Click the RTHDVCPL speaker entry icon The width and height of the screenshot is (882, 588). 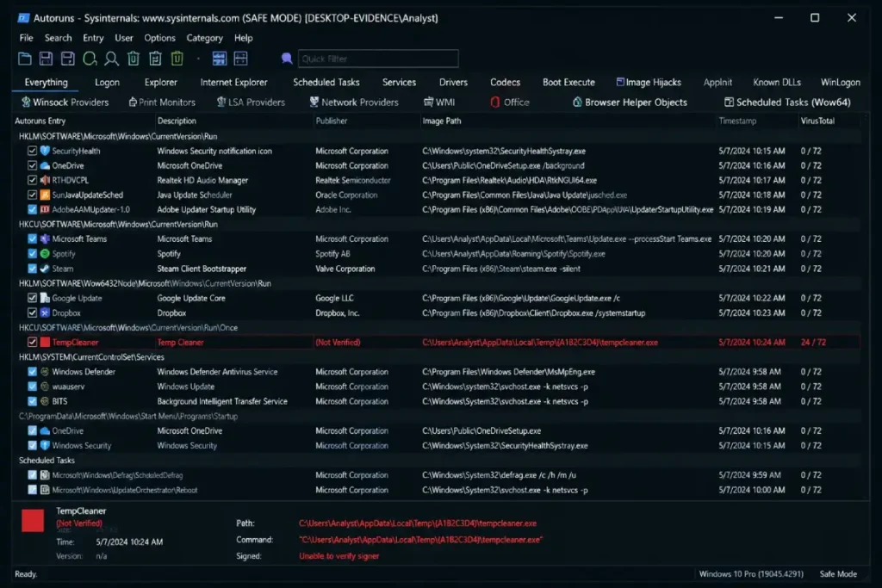click(x=45, y=181)
